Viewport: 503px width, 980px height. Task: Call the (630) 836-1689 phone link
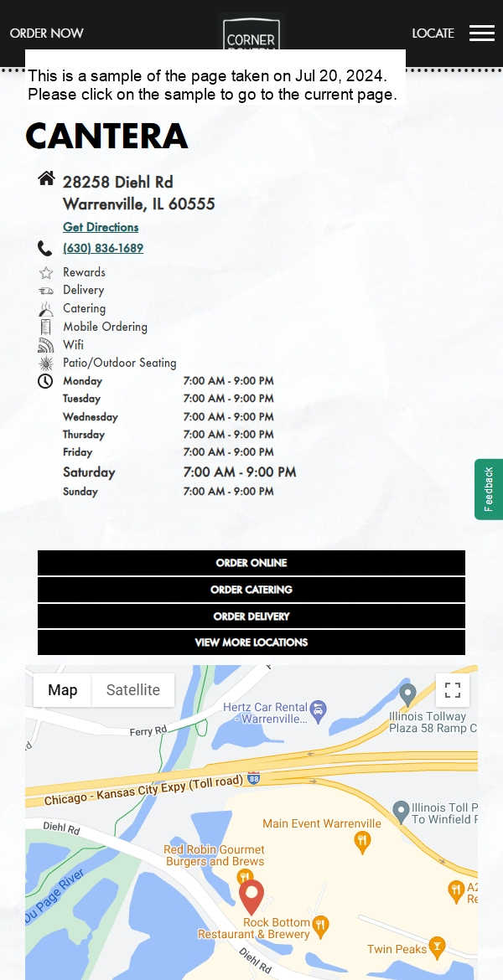103,248
